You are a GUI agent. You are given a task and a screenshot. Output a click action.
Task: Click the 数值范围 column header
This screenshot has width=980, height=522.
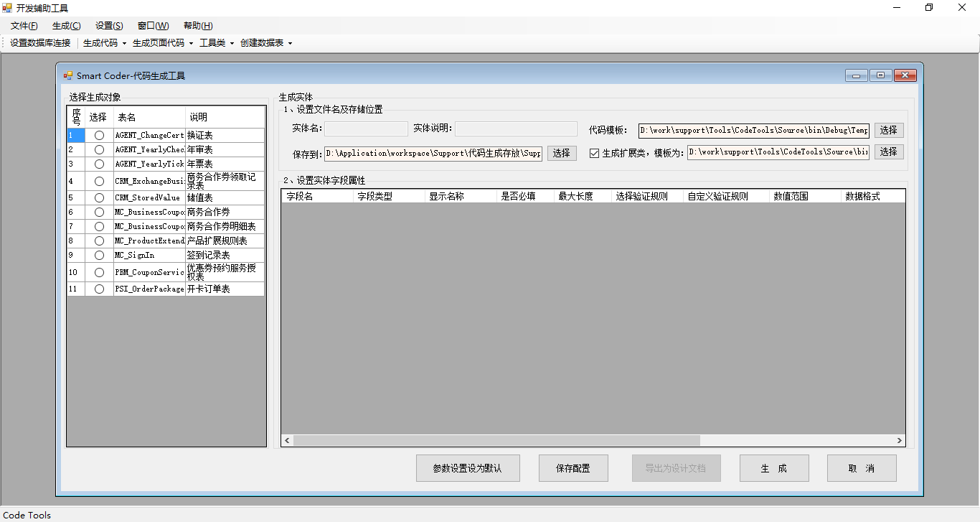point(805,196)
